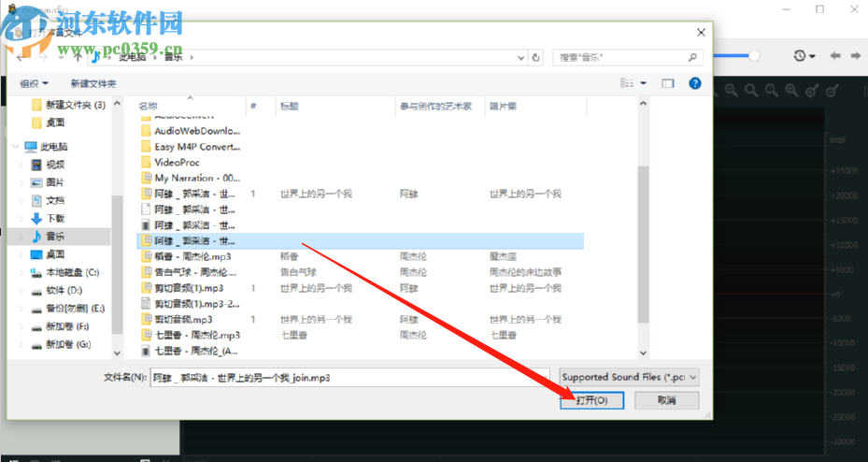The height and width of the screenshot is (462, 868).
Task: Click the left arrow icon in ocenaudio toolbar
Action: tap(835, 56)
